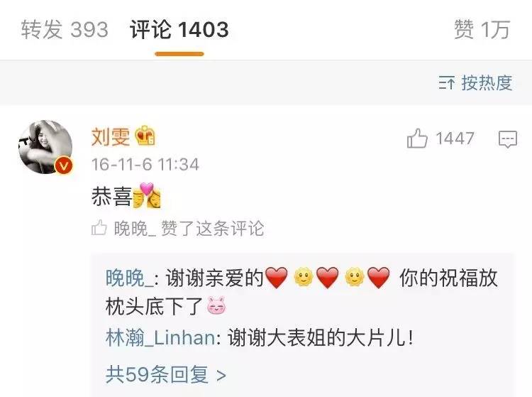The width and height of the screenshot is (532, 397).
Task: Select the 评论 1403 tab
Action: coord(179,29)
